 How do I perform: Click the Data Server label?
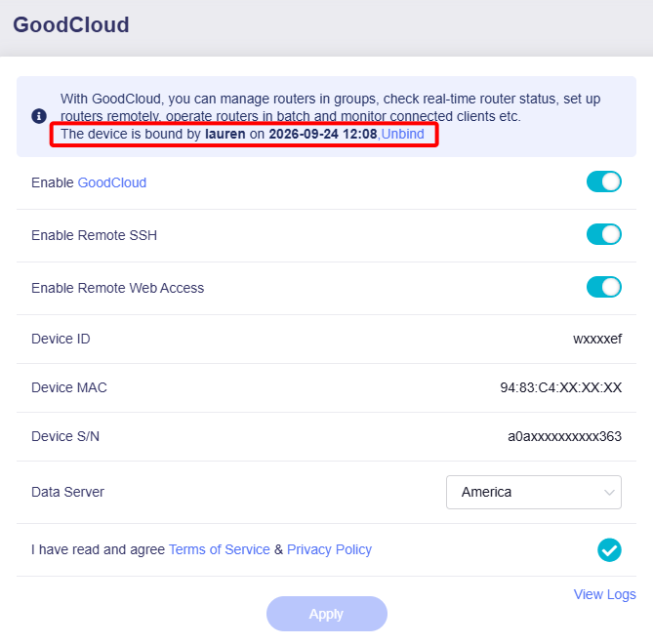pos(68,492)
